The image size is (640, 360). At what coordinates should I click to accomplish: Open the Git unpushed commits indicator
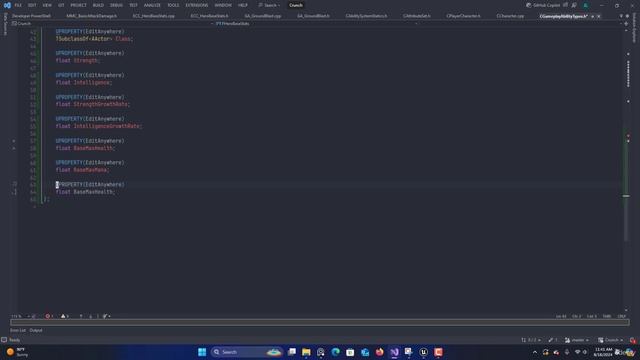pyautogui.click(x=531, y=340)
